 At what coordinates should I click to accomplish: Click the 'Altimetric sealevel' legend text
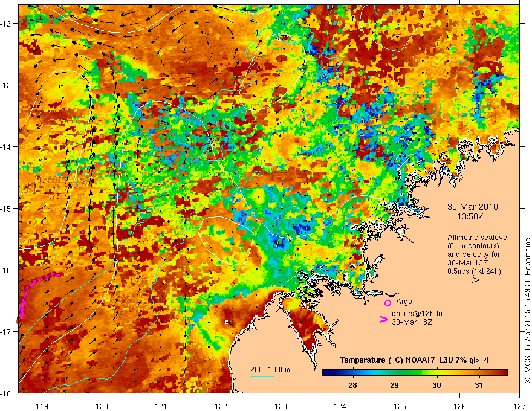click(x=478, y=238)
